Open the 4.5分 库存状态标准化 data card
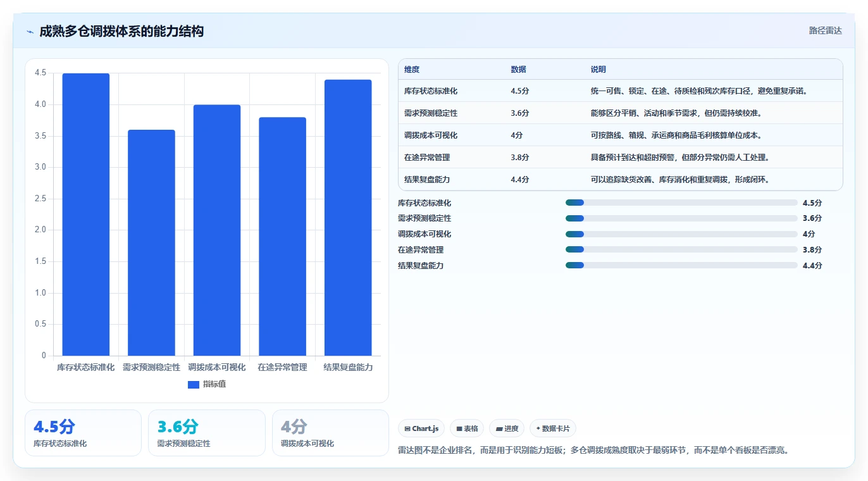This screenshot has width=868, height=481. (83, 433)
